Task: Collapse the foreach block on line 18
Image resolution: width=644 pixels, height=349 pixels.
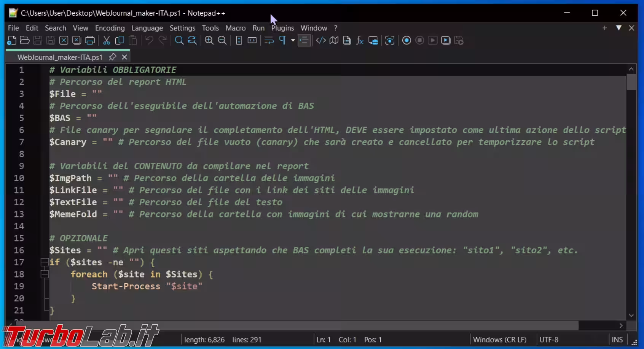Action: pos(45,274)
